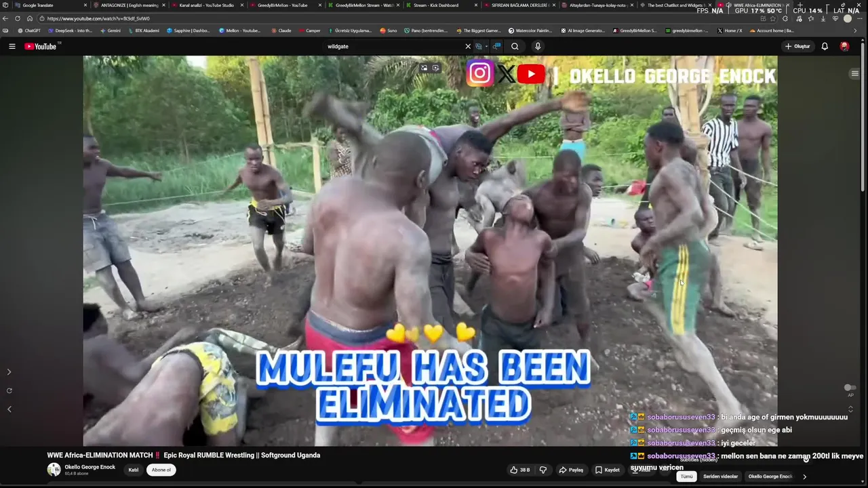Toggle the AP autoplay switch
This screenshot has height=488, width=868.
(850, 388)
